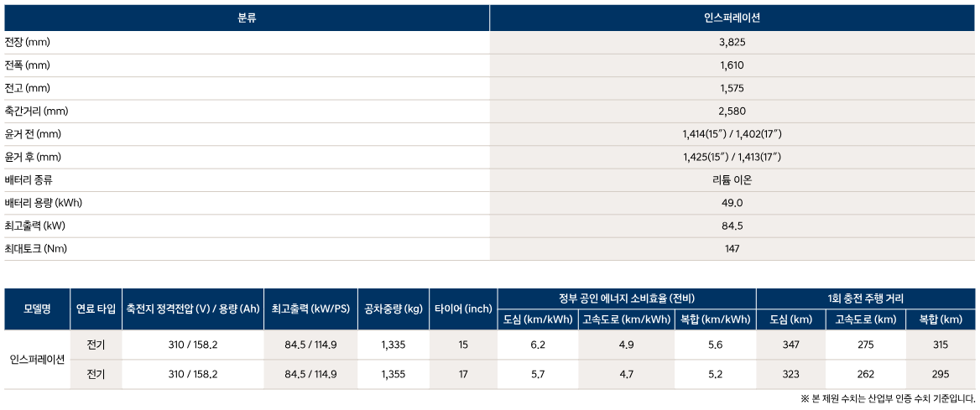Click the 인스퍼레이션 header of the top table
This screenshot has width=980, height=410.
732,18
